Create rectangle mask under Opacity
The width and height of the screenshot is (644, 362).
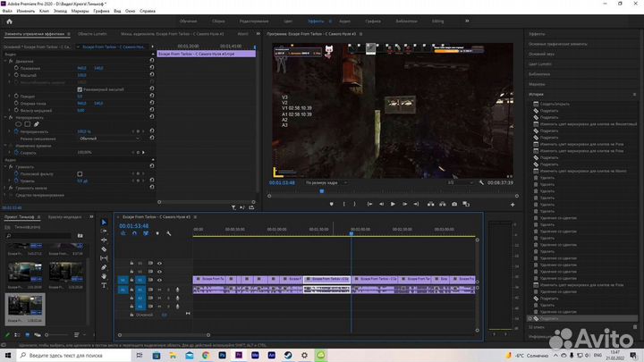pyautogui.click(x=28, y=124)
